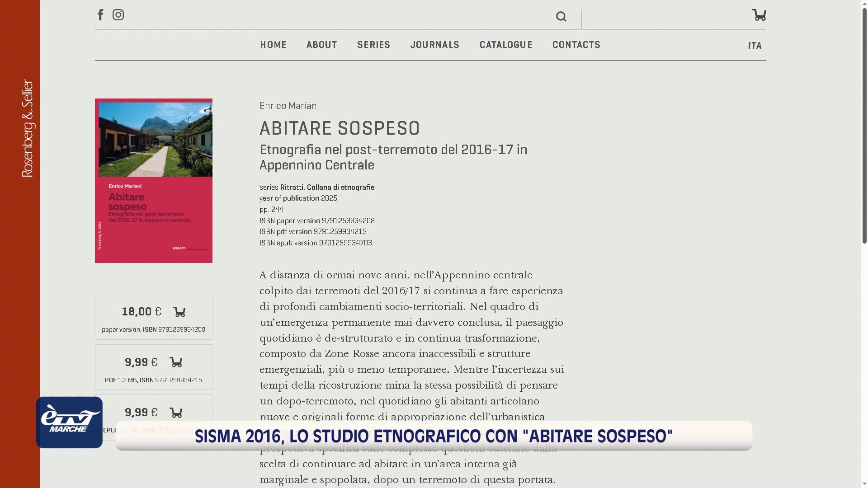
Task: Open the JOURNALS menu
Action: click(434, 45)
